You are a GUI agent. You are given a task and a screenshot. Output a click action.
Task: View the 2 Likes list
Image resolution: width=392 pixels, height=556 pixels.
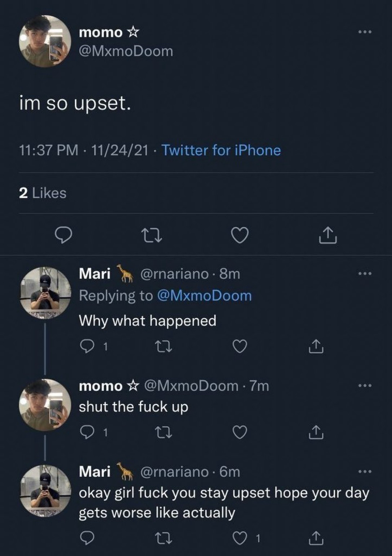[x=43, y=193]
